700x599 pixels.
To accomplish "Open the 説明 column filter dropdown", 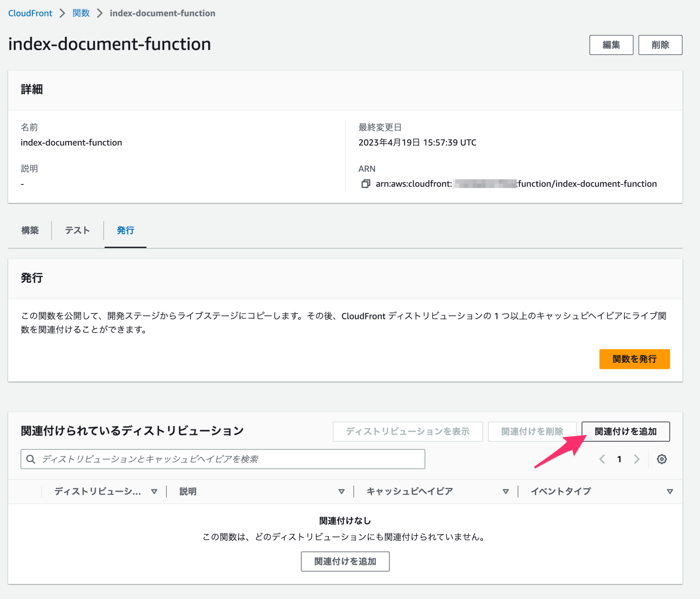I will coord(341,491).
